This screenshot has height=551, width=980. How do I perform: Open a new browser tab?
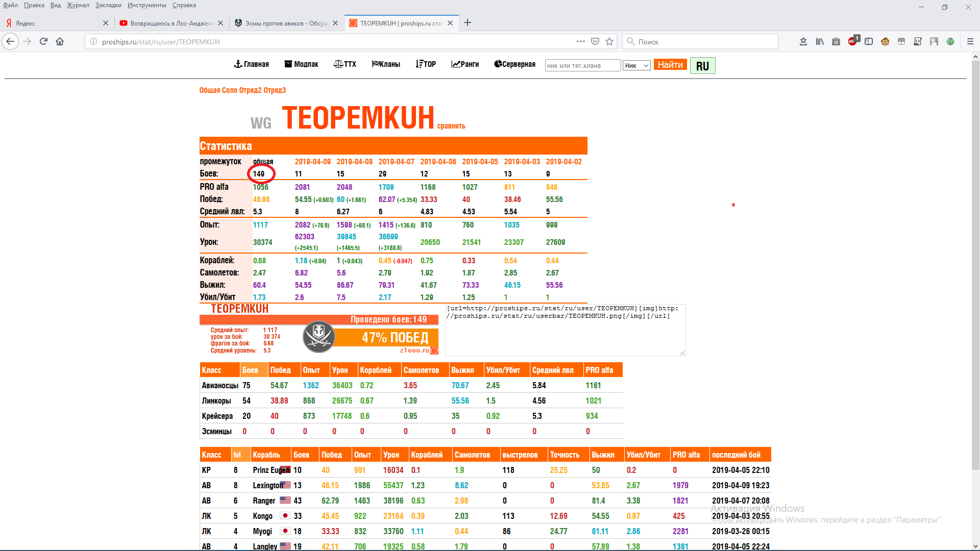468,22
